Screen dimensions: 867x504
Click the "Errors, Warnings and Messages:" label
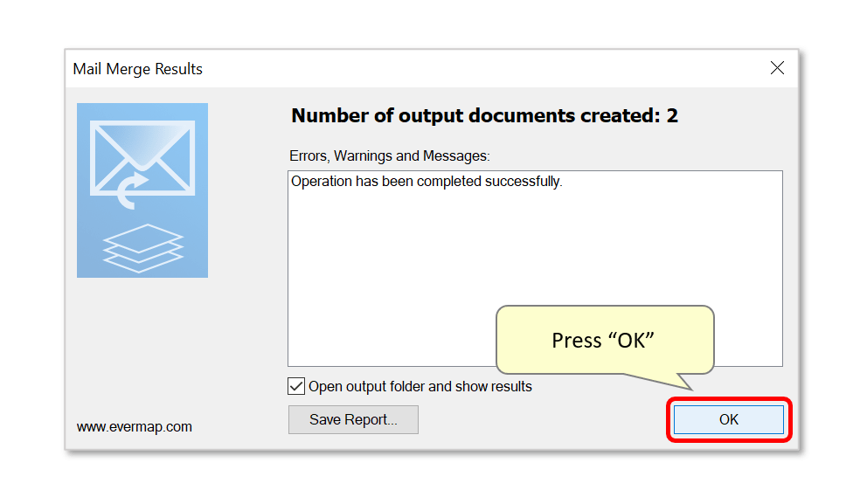coord(389,155)
